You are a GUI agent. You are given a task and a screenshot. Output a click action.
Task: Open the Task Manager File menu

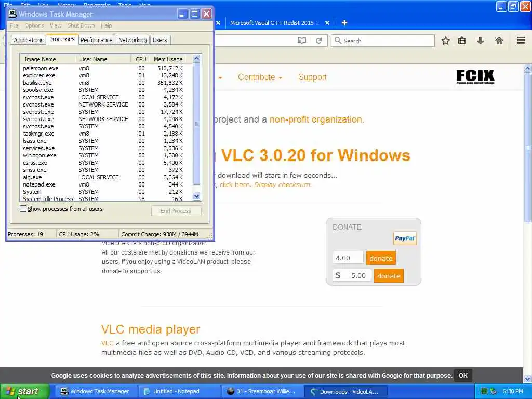pyautogui.click(x=14, y=25)
